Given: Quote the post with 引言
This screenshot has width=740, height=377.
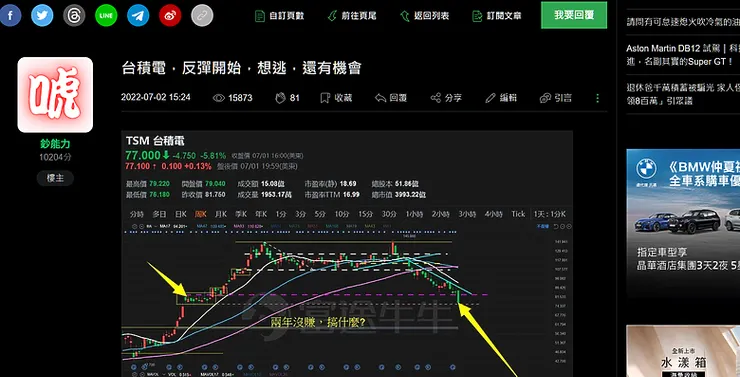Looking at the screenshot, I should [556, 98].
